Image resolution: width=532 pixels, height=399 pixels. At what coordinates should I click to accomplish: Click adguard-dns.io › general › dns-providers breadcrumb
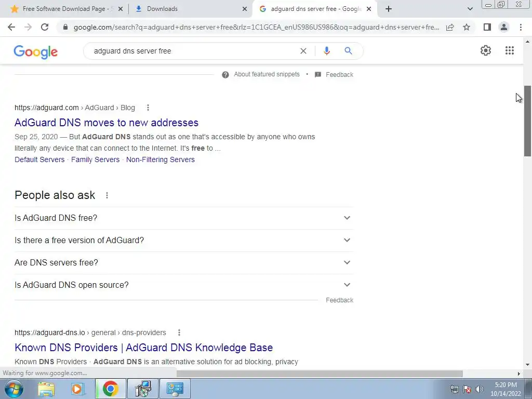(90, 332)
